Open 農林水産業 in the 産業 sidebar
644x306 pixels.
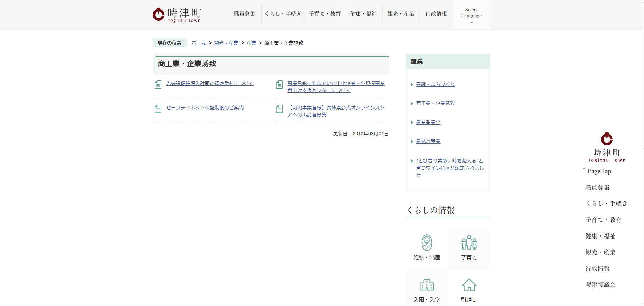point(428,141)
